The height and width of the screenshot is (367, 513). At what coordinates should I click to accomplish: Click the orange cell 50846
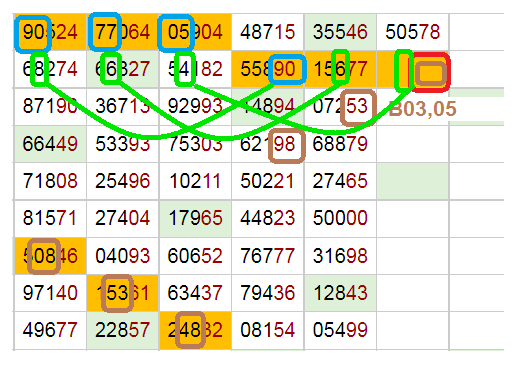coord(50,256)
